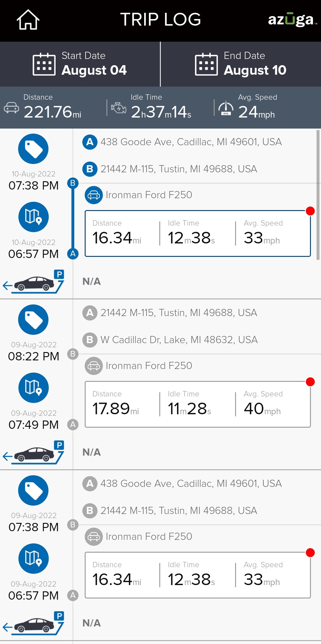Click the Azuga logo
The width and height of the screenshot is (321, 644).
(x=292, y=20)
